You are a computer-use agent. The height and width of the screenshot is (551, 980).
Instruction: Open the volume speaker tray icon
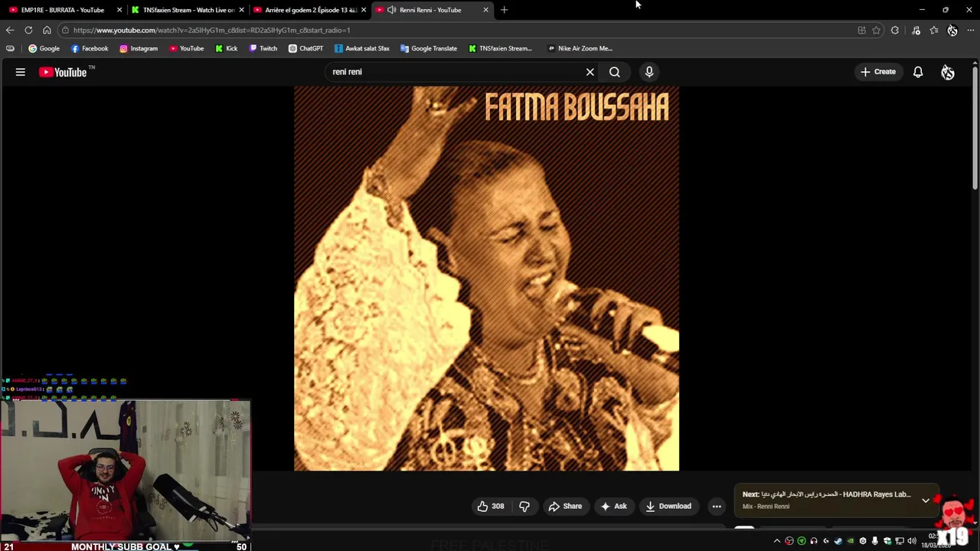(x=912, y=541)
